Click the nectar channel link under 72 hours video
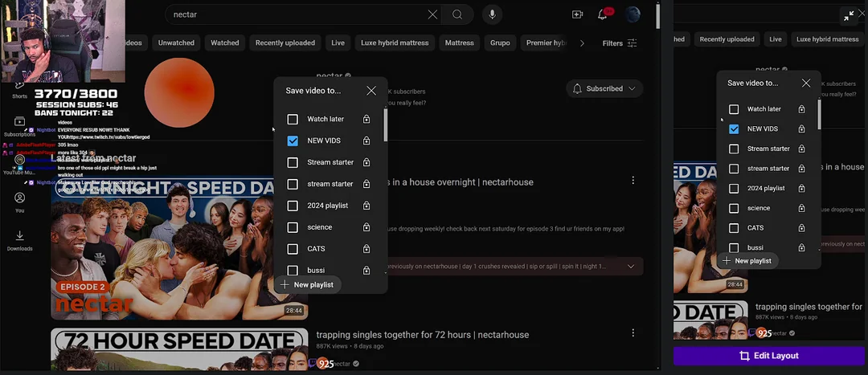The image size is (868, 375). click(x=342, y=364)
